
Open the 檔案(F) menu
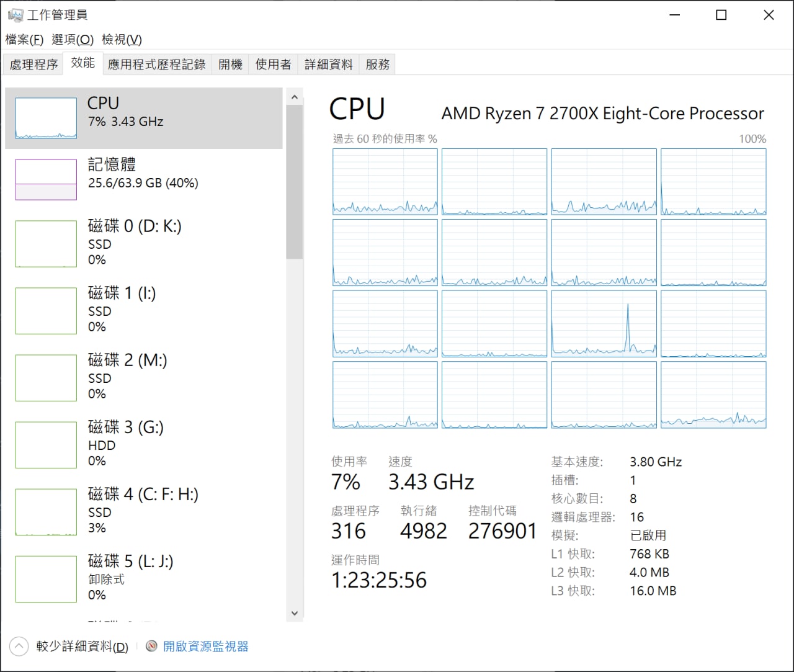coord(24,40)
